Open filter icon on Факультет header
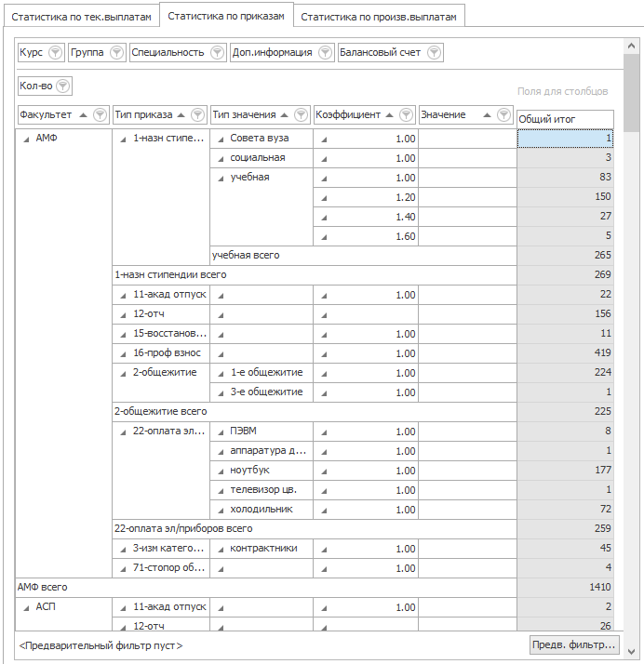Image resolution: width=644 pixels, height=664 pixels. pyautogui.click(x=100, y=114)
